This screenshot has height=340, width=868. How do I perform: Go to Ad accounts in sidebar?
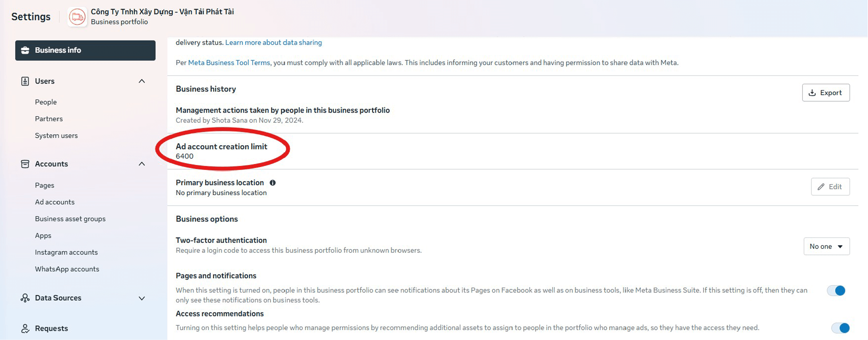[55, 202]
